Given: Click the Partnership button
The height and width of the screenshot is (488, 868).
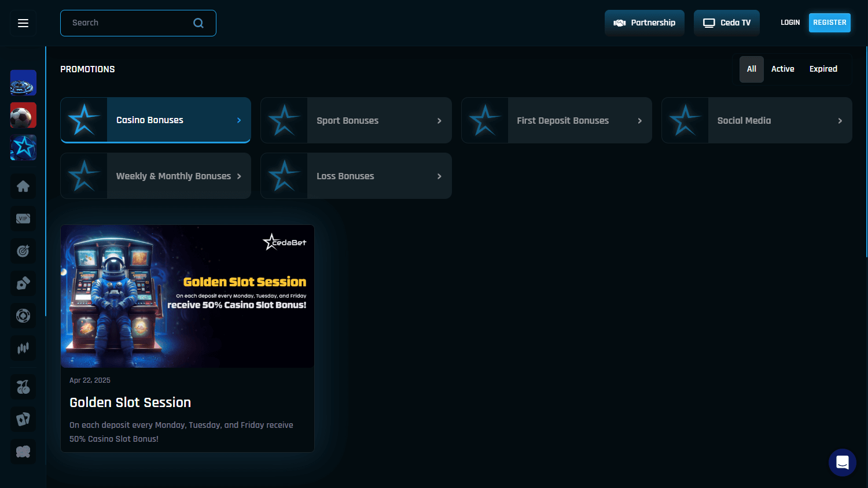Looking at the screenshot, I should click(x=645, y=23).
